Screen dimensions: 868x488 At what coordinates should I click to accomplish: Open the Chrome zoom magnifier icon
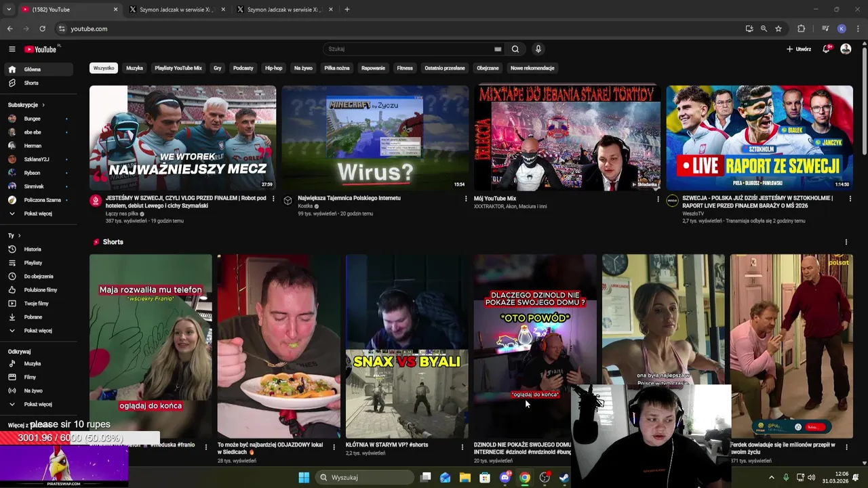click(764, 28)
